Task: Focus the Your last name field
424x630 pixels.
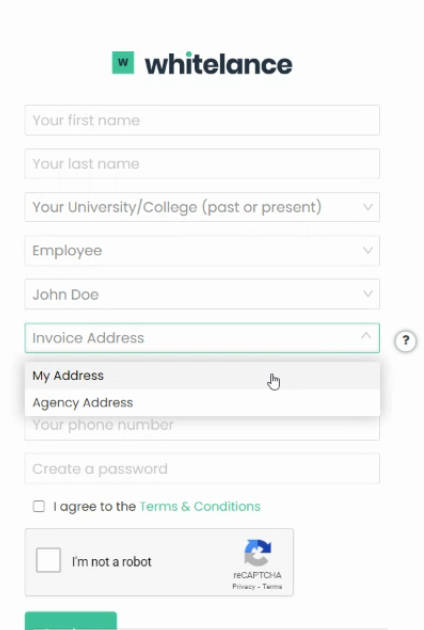Action: pyautogui.click(x=202, y=164)
